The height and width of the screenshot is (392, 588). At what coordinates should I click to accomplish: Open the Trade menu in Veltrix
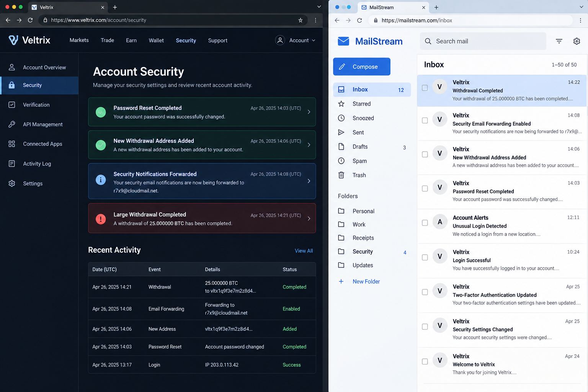click(108, 40)
